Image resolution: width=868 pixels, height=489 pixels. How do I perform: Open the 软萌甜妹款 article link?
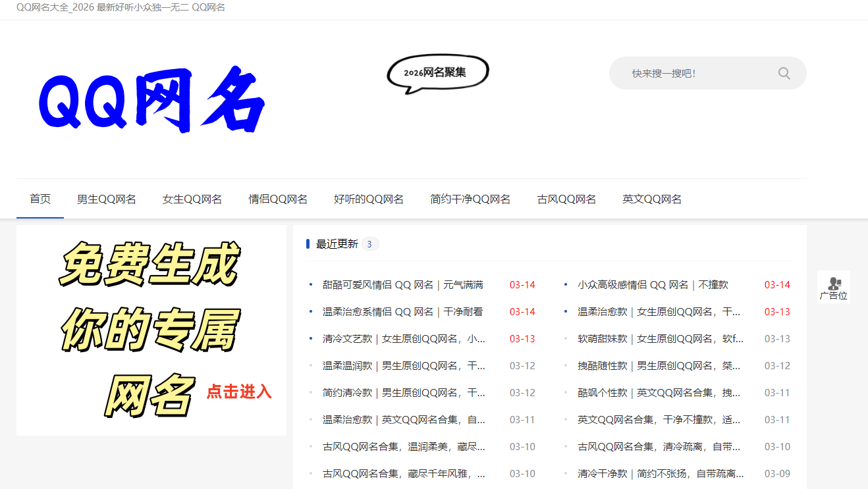point(660,339)
